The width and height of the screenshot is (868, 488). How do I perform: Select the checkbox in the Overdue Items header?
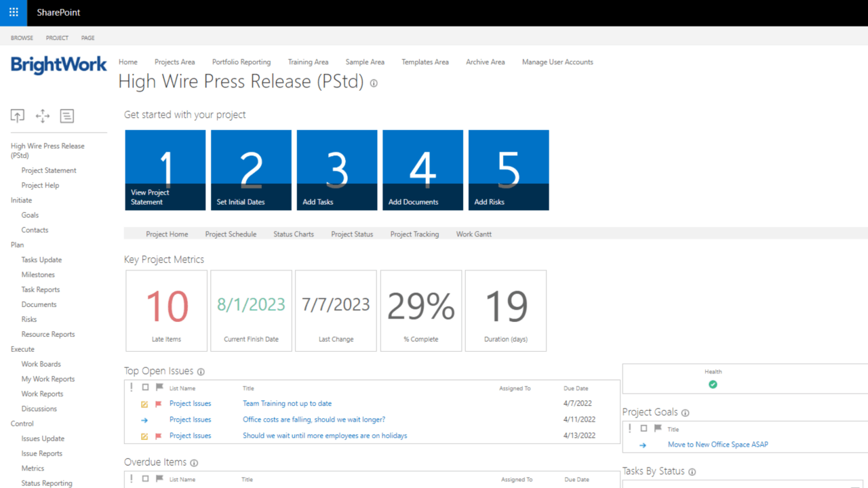pos(144,479)
